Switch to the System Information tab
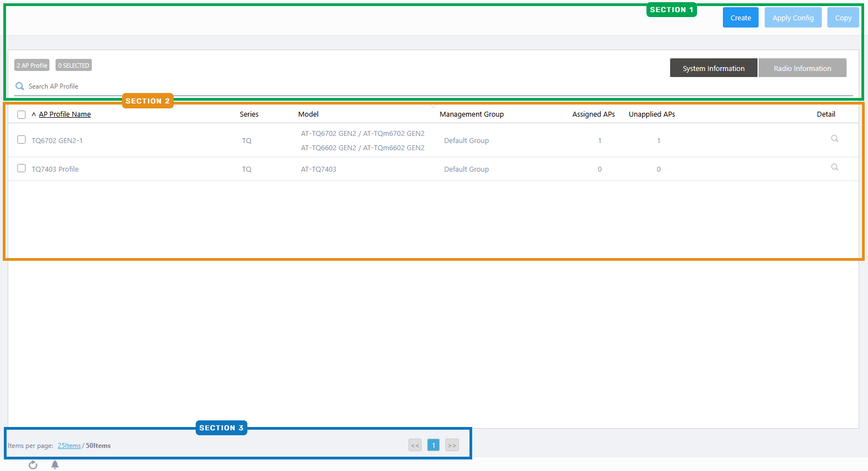The image size is (868, 471). tap(713, 68)
